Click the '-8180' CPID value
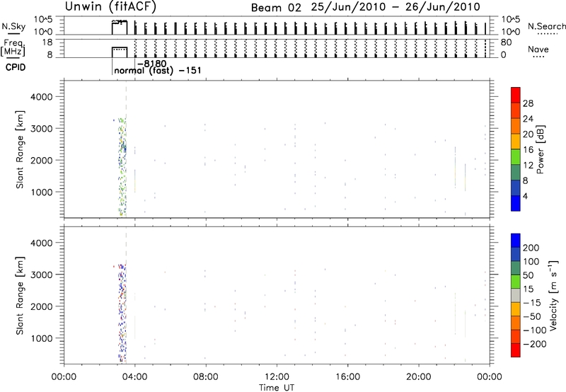This screenshot has height=392, width=566. 152,64
